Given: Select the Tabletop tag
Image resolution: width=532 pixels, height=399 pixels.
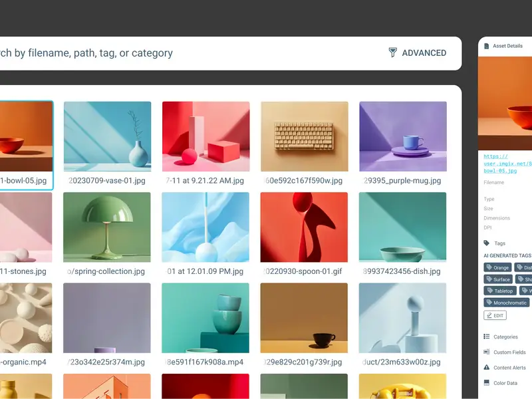Looking at the screenshot, I should 500,291.
